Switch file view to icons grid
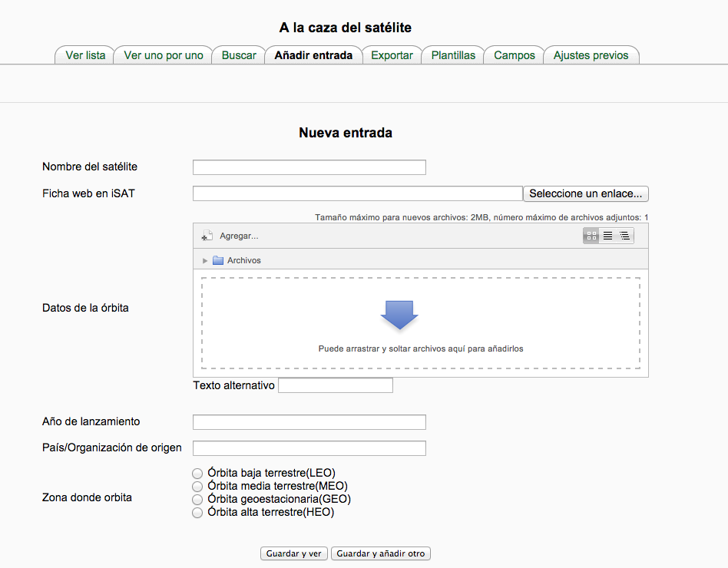Screen dimensions: 728x568 pyautogui.click(x=591, y=236)
